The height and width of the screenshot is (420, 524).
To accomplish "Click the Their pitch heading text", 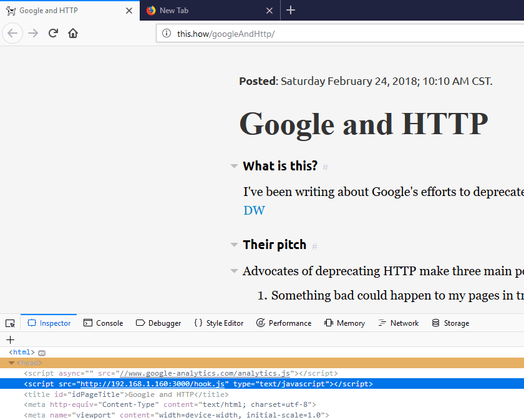I will click(274, 245).
